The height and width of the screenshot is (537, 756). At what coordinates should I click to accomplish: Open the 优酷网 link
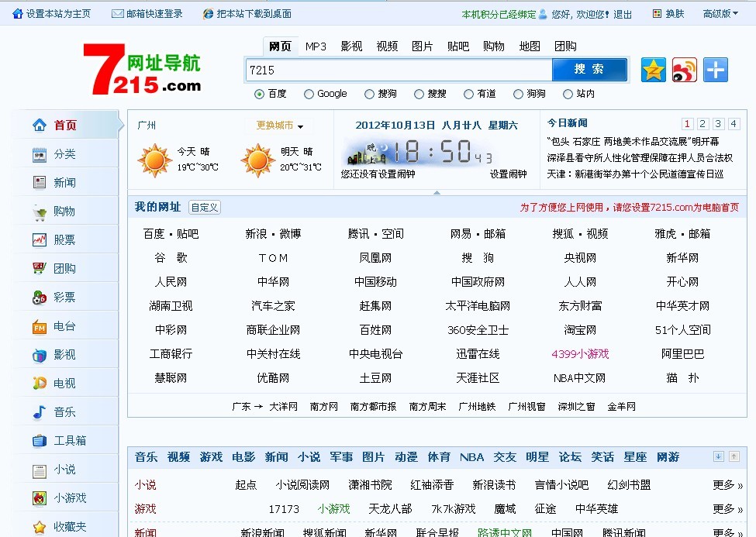click(274, 378)
